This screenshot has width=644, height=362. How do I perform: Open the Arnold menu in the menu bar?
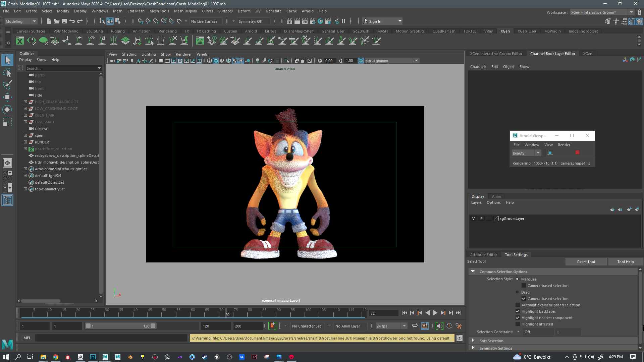(308, 11)
